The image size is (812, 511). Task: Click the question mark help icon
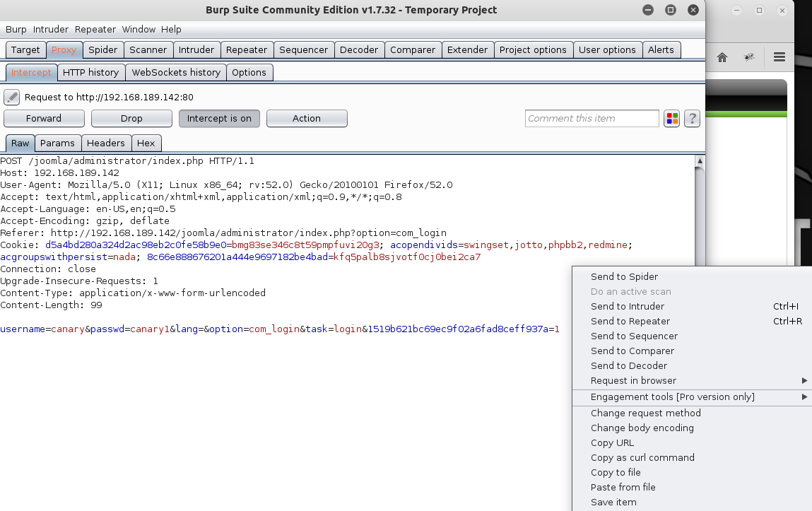coord(692,119)
